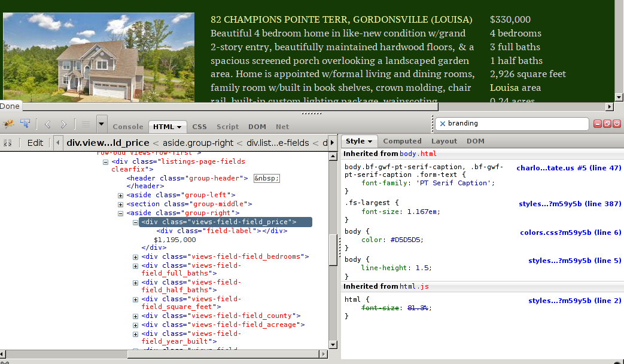
Task: Expand the views-field-field_square_feet div
Action: 135,299
